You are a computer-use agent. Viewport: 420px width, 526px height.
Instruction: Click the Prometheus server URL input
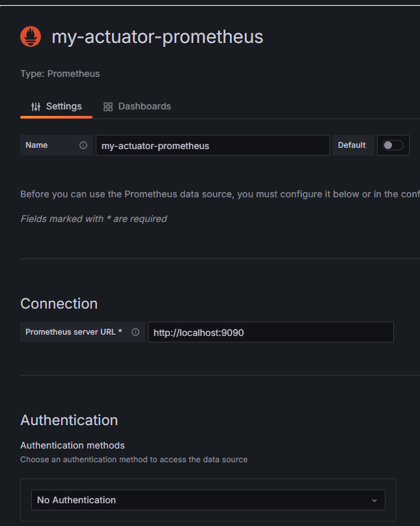click(x=271, y=332)
